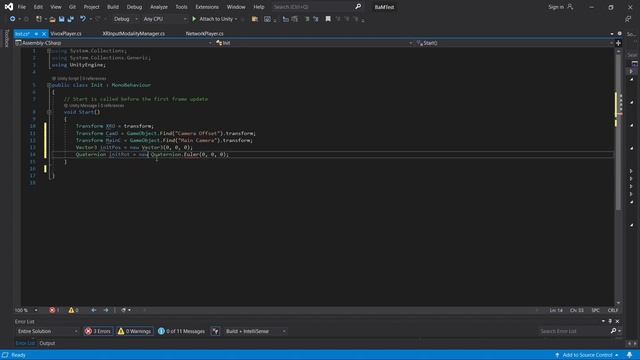Click the Visual Studio logo icon
The image size is (640, 360).
click(x=9, y=7)
